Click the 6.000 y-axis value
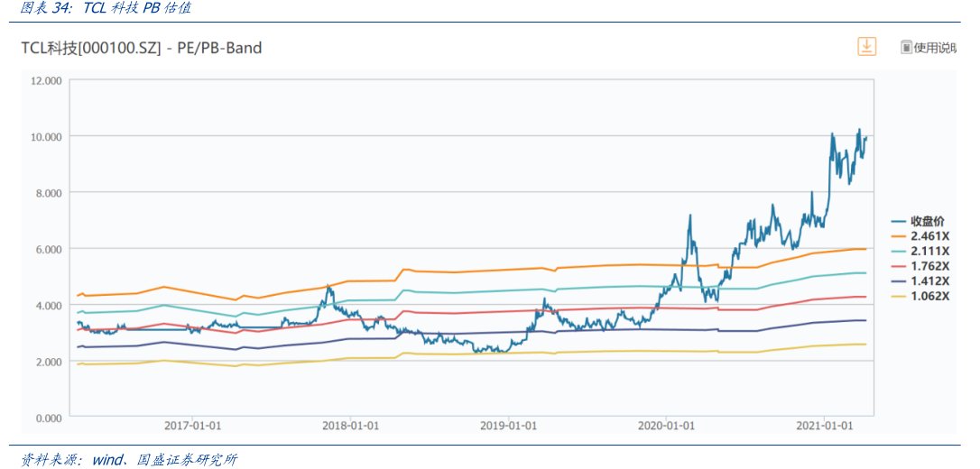Screen dimensions: 980x469 click(50, 249)
